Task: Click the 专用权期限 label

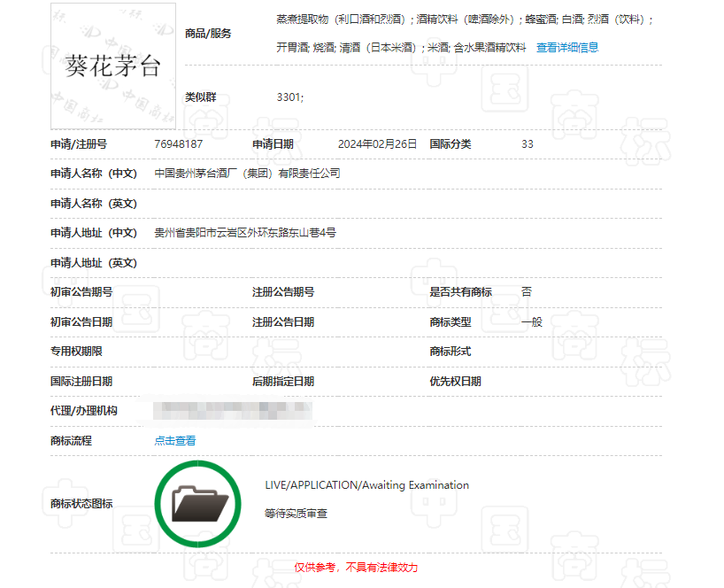Action: pos(76,352)
